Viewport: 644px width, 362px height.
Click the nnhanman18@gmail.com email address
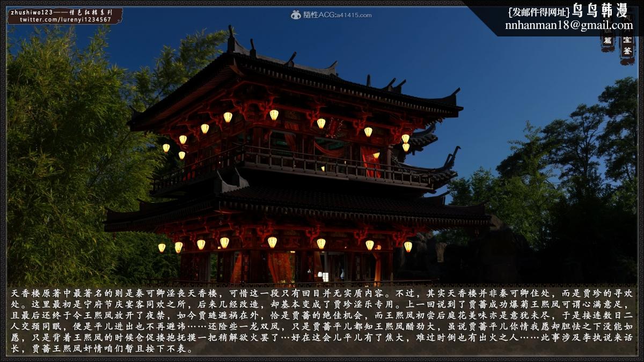pos(568,25)
